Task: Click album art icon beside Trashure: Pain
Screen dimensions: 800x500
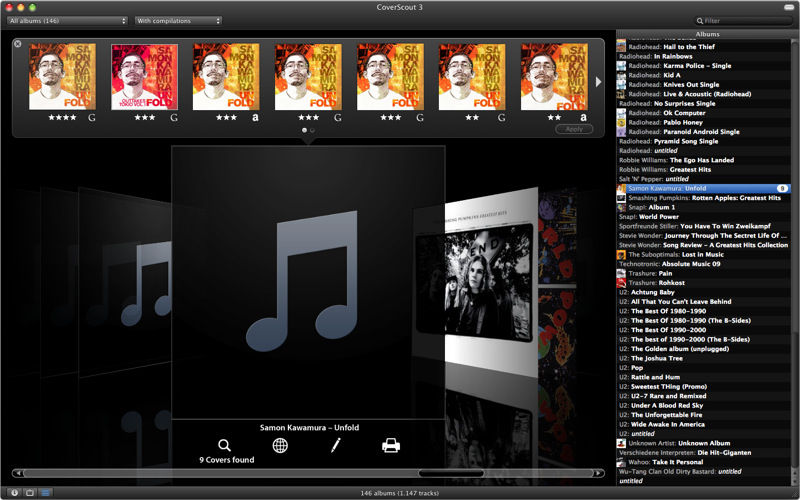Action: point(621,273)
